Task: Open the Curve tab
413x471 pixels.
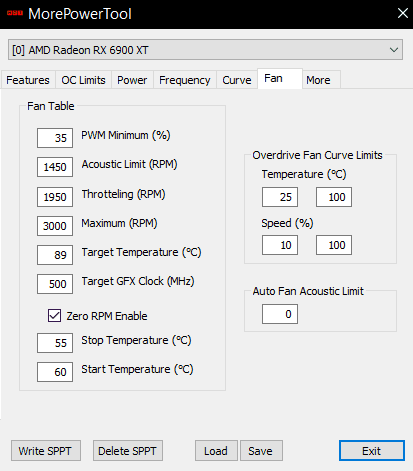Action: [x=237, y=80]
